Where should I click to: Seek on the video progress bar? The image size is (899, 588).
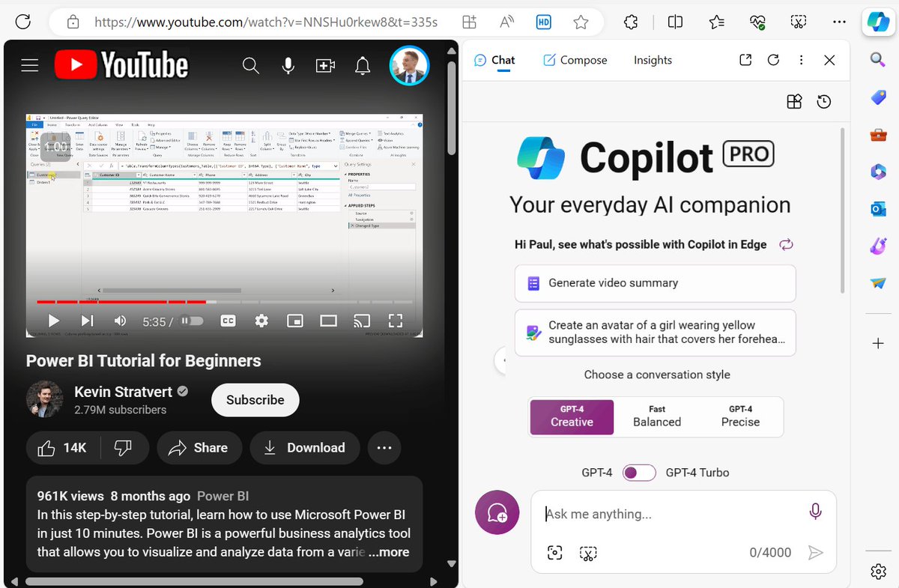225,302
